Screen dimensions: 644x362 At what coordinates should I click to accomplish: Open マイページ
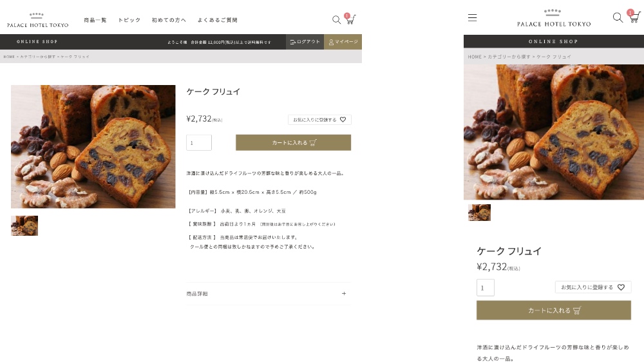343,42
